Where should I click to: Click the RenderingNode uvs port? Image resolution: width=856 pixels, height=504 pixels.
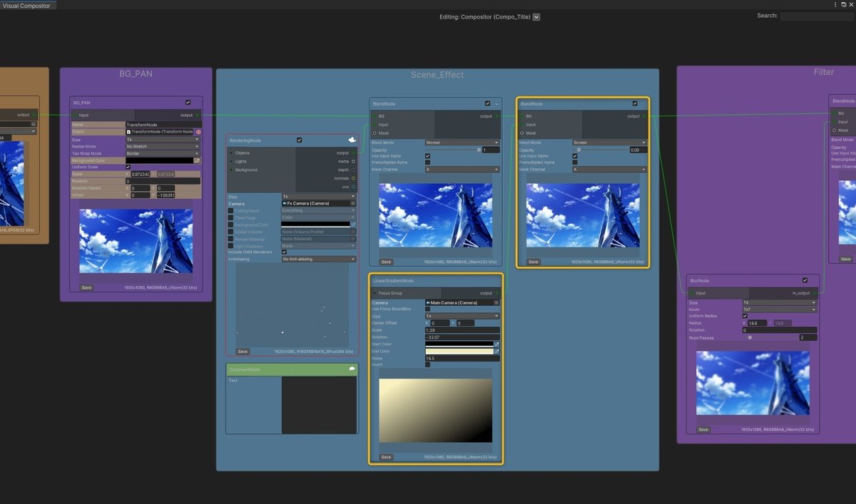353,187
